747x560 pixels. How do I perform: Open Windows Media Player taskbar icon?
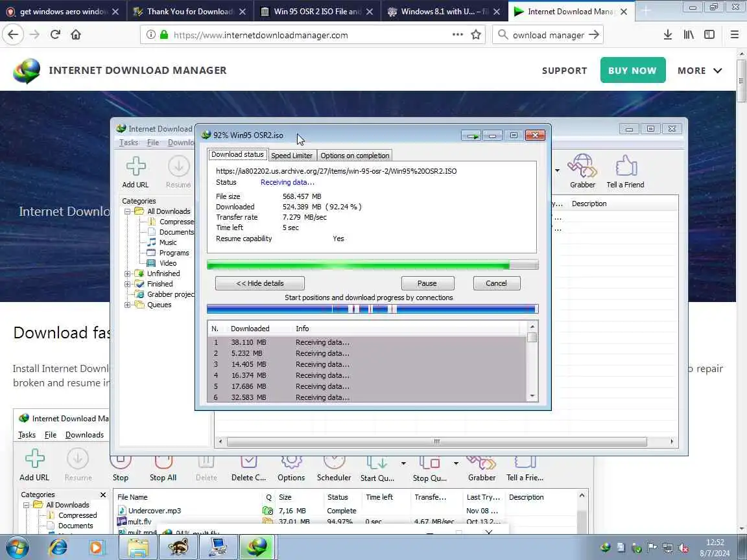[96, 547]
